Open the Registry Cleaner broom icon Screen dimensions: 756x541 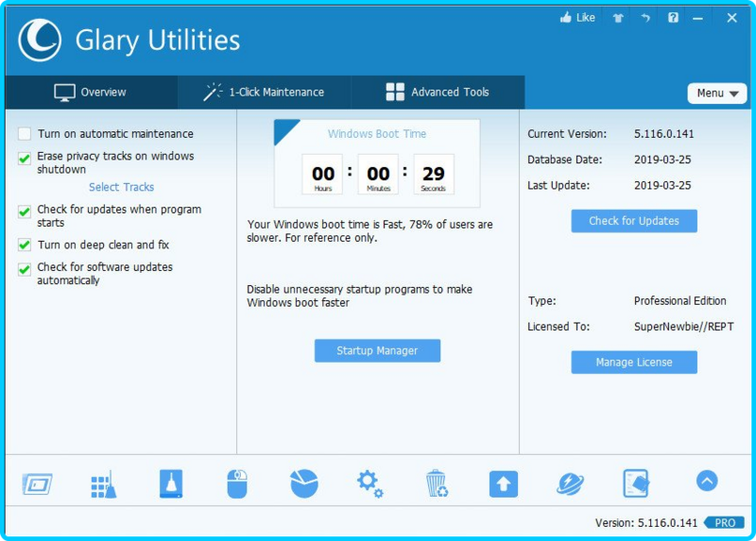(x=104, y=484)
